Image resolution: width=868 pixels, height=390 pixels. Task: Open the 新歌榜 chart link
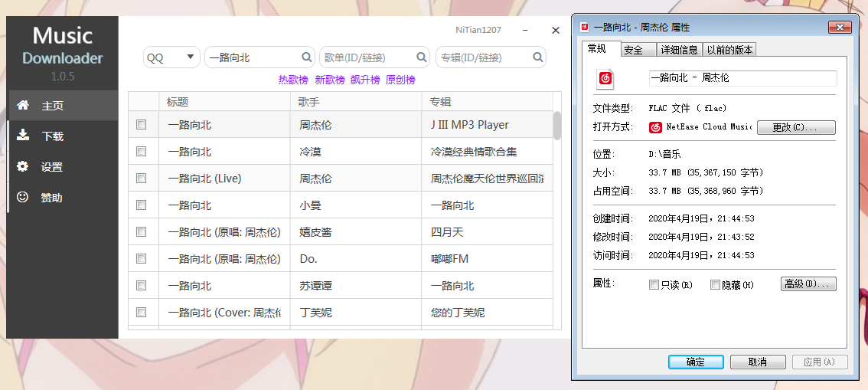click(329, 80)
